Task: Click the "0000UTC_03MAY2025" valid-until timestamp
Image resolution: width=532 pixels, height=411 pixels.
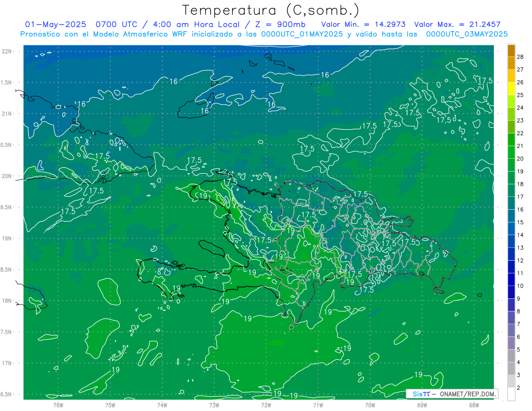Action: click(467, 34)
